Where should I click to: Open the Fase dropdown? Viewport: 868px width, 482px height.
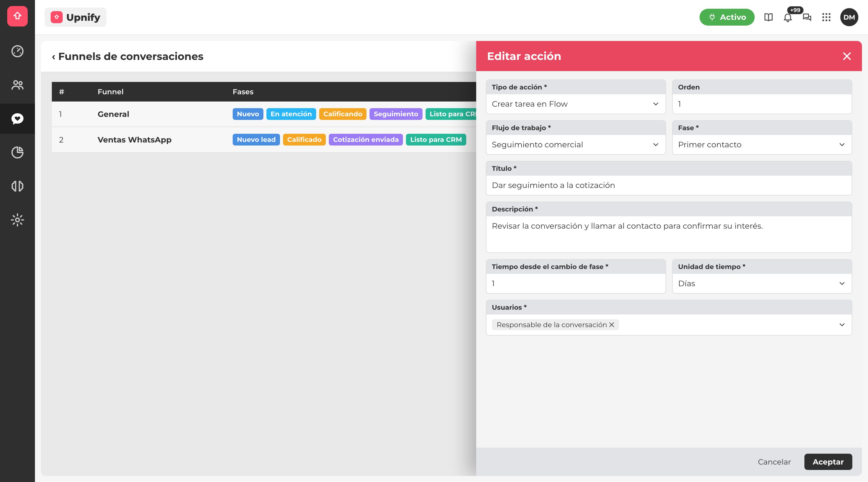[762, 145]
